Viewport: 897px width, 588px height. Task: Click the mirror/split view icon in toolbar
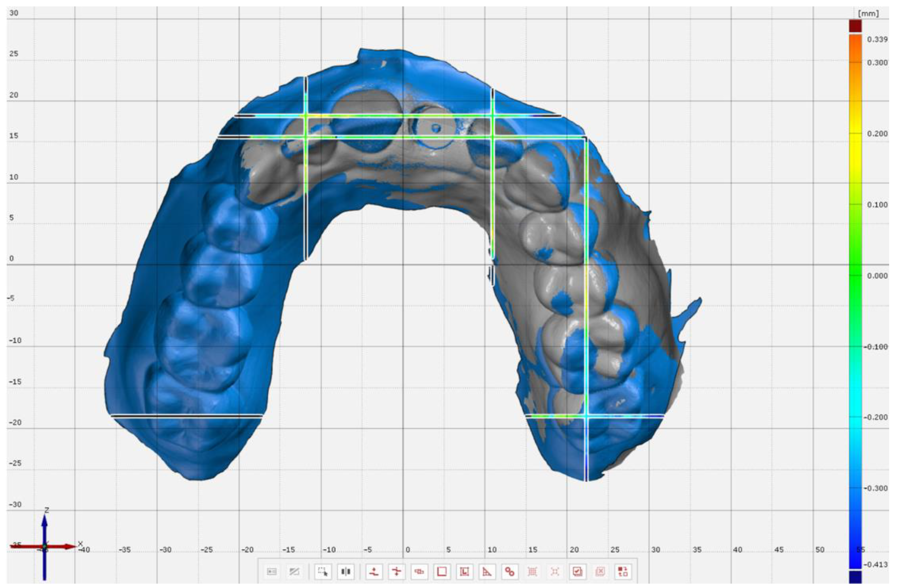tap(346, 572)
